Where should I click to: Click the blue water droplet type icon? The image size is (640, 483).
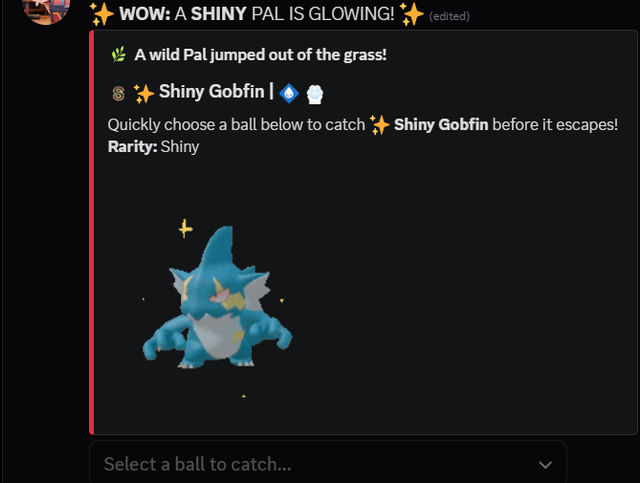289,93
